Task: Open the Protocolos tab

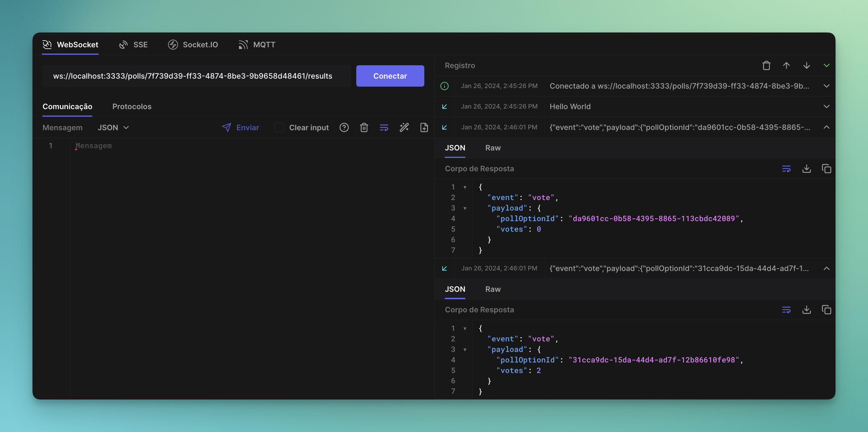Action: click(x=132, y=107)
